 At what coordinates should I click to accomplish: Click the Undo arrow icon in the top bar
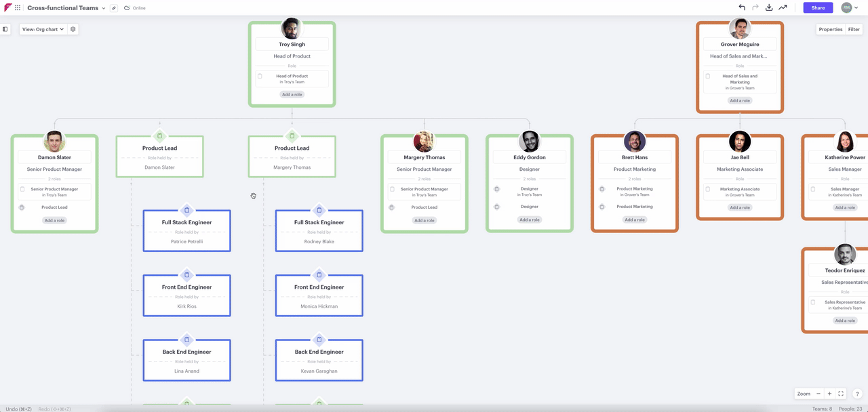point(743,7)
